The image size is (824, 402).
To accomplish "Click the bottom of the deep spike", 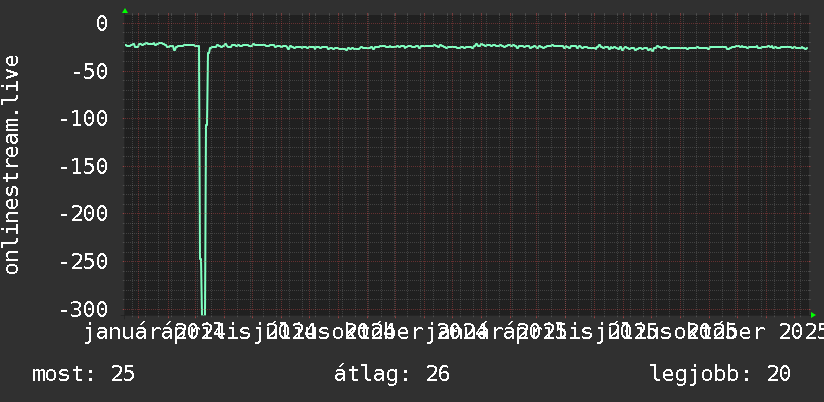I will (x=203, y=312).
